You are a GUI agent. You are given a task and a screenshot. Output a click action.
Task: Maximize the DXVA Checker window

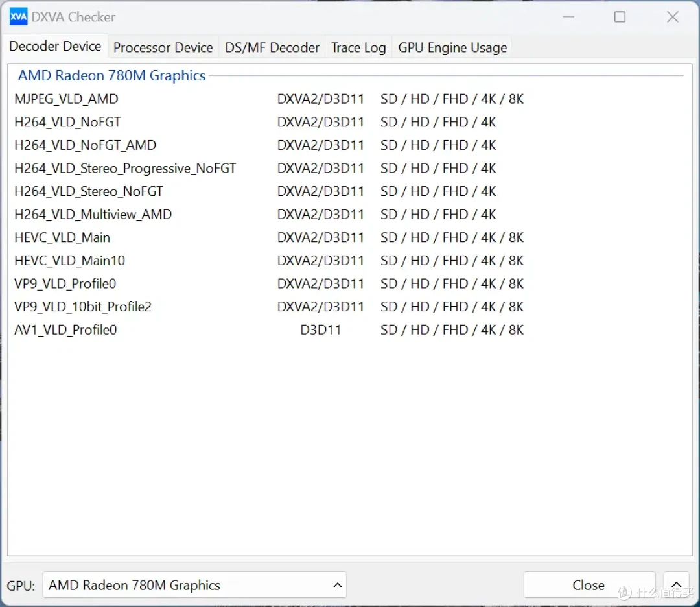click(620, 17)
